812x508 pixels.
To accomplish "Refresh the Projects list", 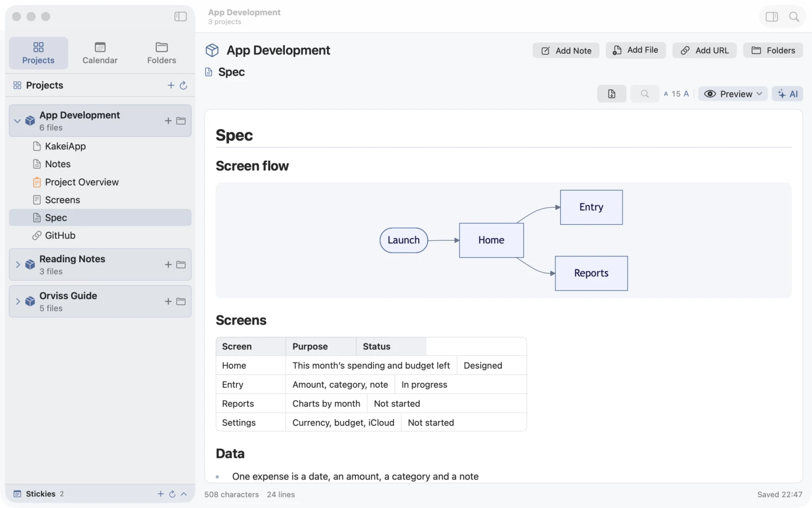I will (x=183, y=85).
